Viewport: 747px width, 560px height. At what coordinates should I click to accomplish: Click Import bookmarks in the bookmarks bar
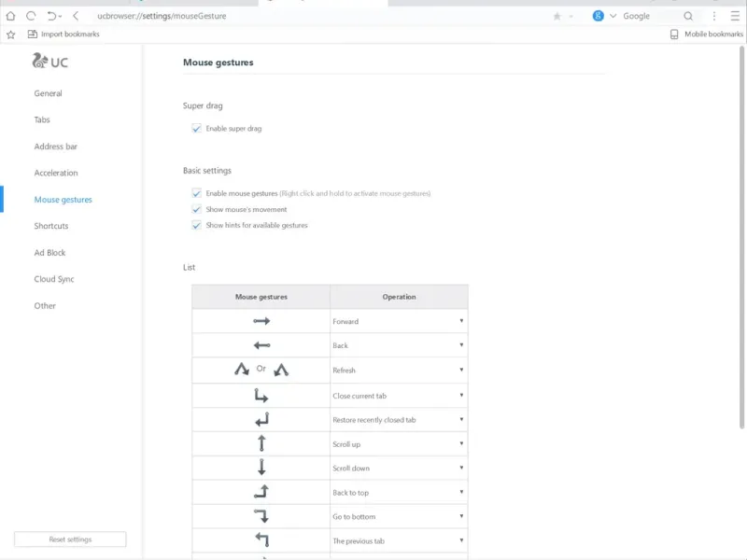(x=63, y=35)
